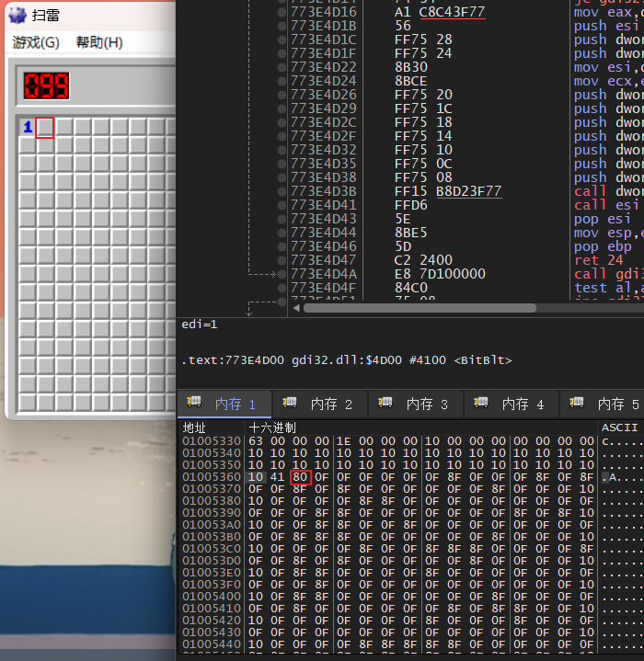Select dump address 01005400
The height and width of the screenshot is (661, 644).
pos(212,597)
